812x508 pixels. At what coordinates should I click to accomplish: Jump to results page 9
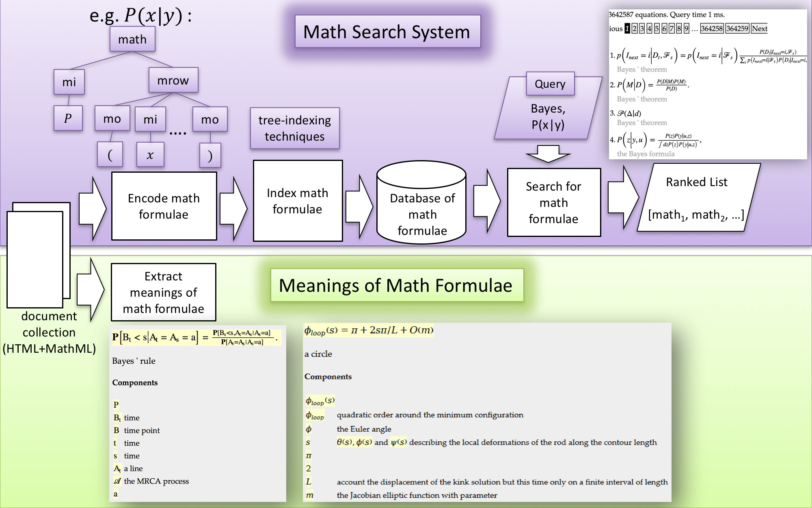tap(686, 28)
